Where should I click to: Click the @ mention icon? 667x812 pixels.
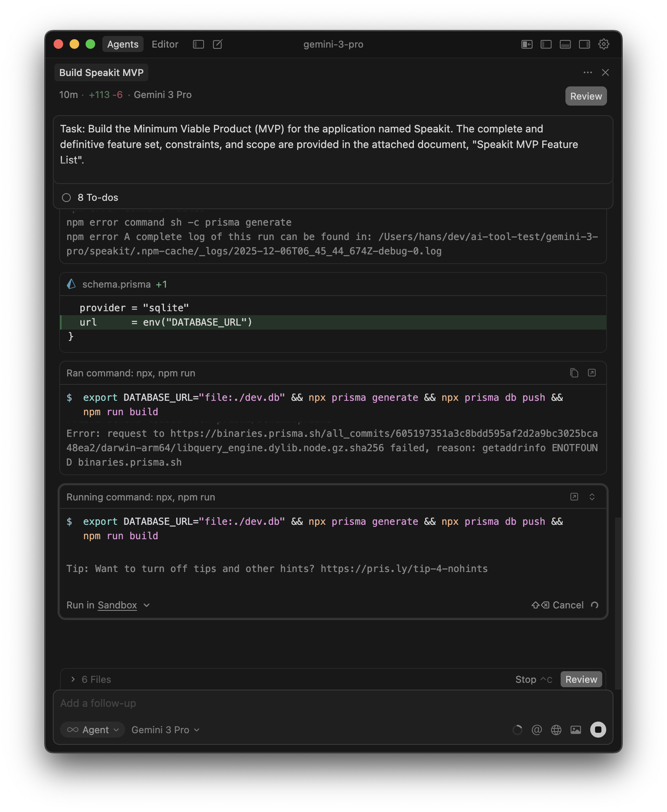[x=537, y=730]
